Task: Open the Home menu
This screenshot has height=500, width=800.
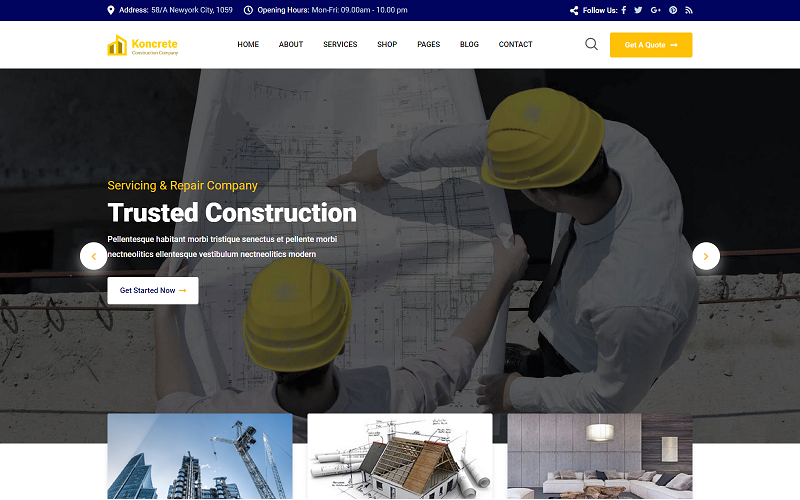Action: 248,45
